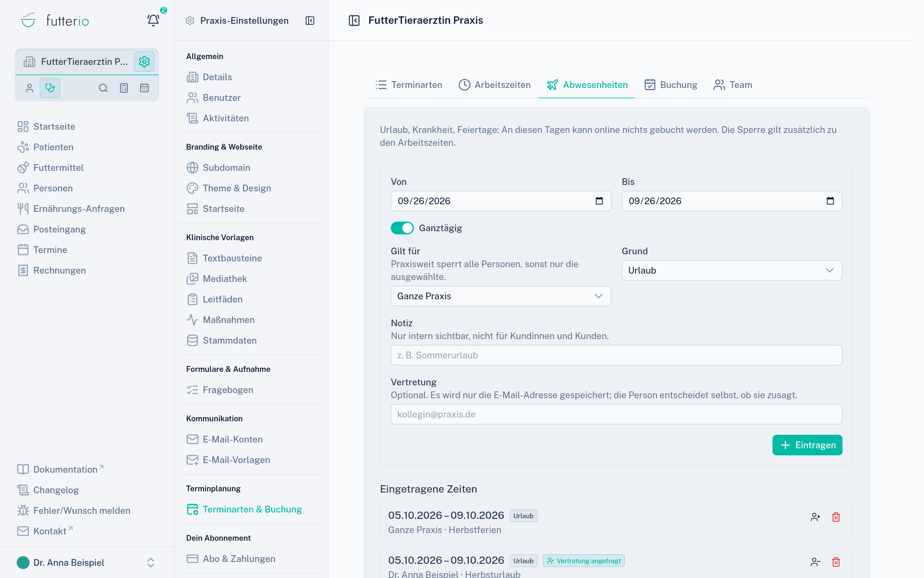The width and height of the screenshot is (924, 578).
Task: Open Abo & Zahlungen settings
Action: point(231,558)
